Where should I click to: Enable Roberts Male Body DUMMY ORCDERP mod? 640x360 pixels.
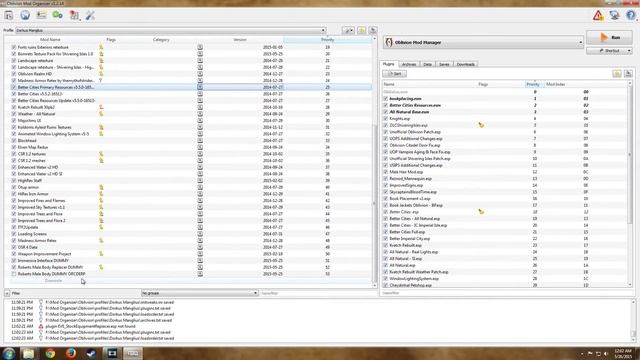(x=14, y=274)
